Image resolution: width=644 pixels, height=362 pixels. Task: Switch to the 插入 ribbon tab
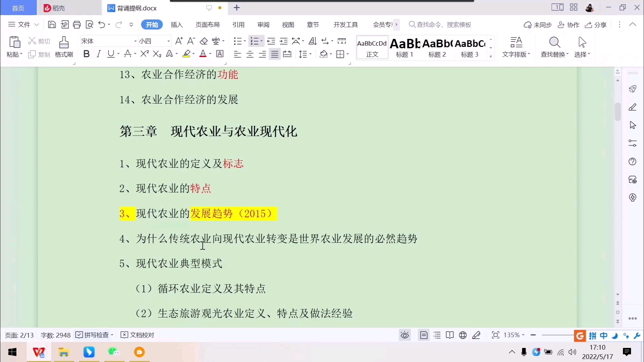point(176,24)
